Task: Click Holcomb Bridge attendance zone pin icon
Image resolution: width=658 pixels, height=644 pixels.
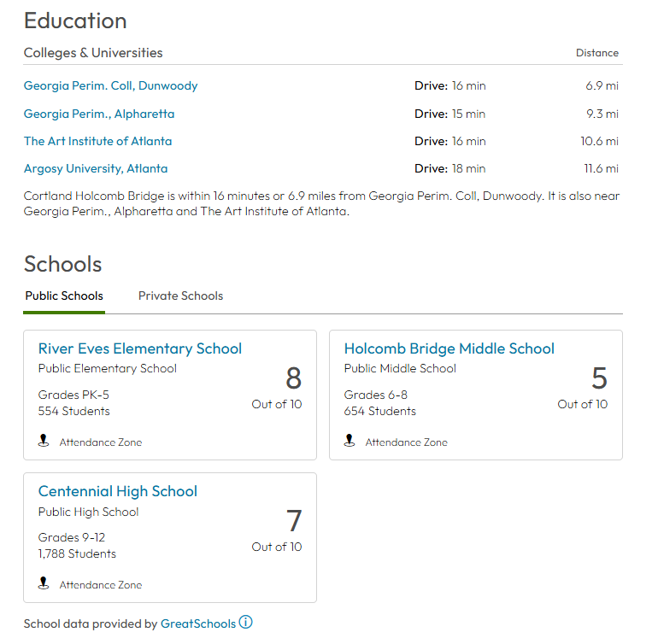Action: coord(350,442)
